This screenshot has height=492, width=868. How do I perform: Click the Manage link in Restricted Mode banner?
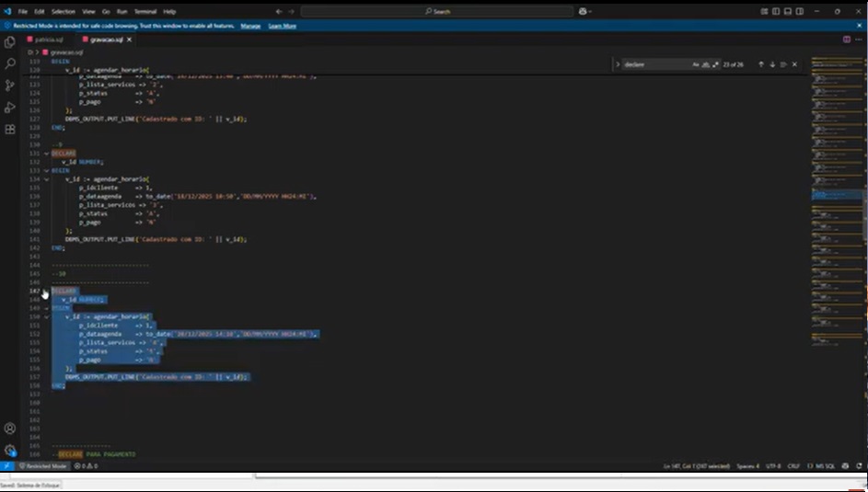(250, 26)
